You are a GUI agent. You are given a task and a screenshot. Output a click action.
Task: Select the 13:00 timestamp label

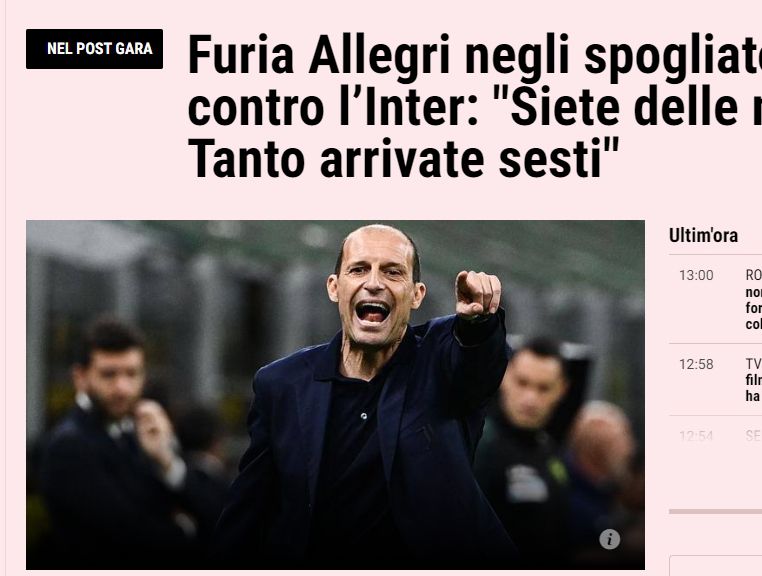point(696,275)
